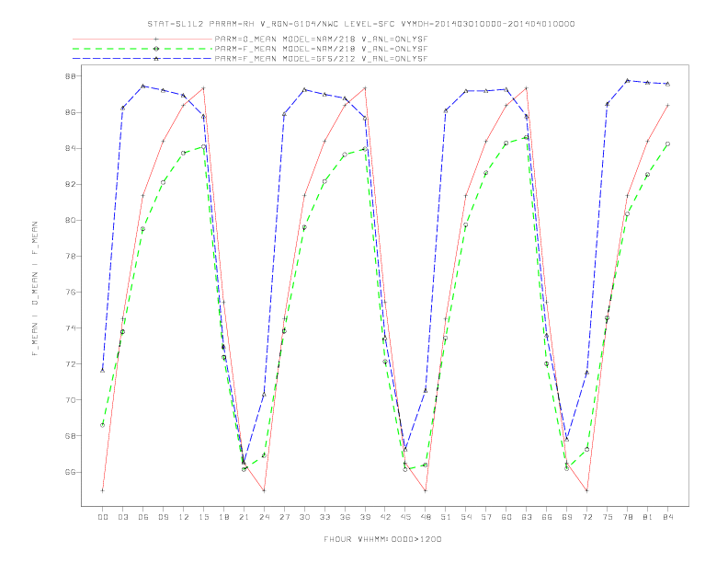Click x-axis forecast hour label 42
This screenshot has width=728, height=563.
(x=385, y=517)
